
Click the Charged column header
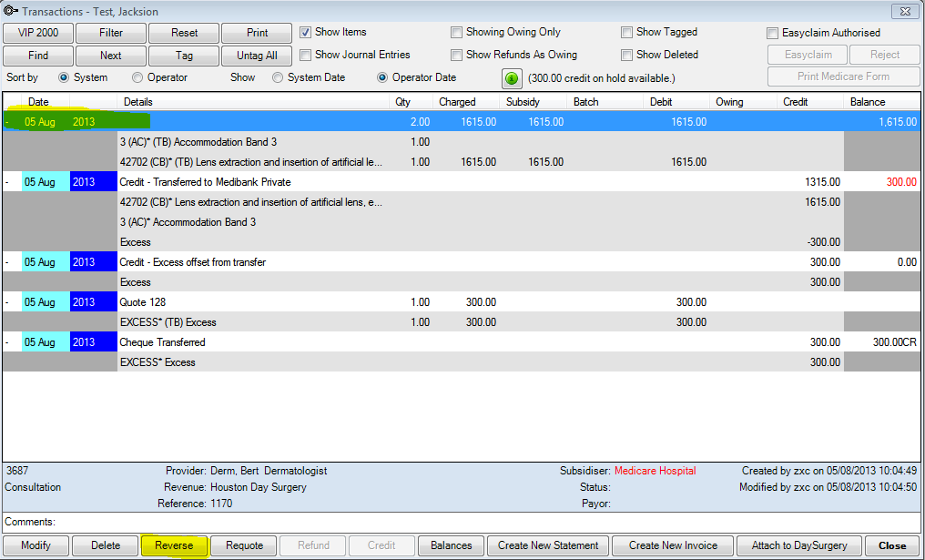[x=466, y=102]
